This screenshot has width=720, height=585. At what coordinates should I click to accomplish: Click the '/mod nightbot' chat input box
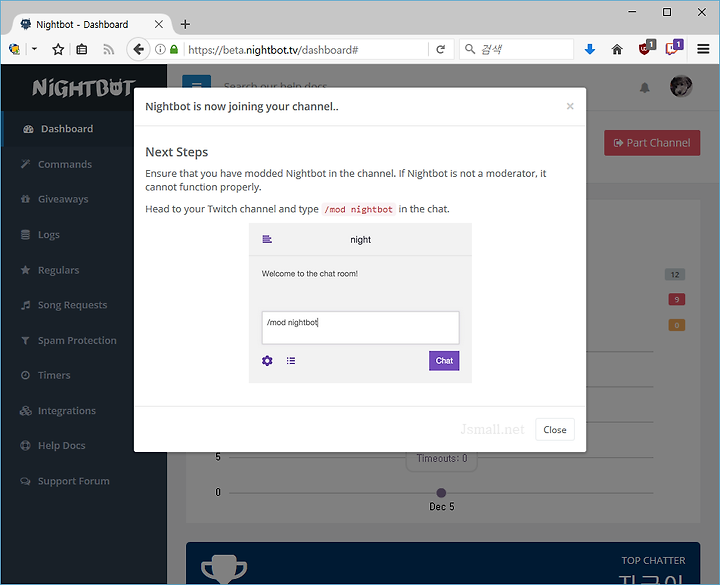click(x=360, y=327)
